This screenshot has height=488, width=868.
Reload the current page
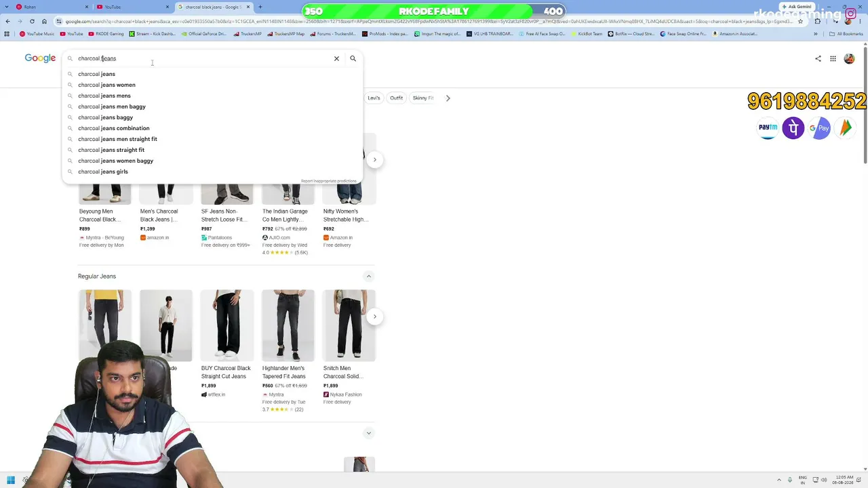point(32,21)
